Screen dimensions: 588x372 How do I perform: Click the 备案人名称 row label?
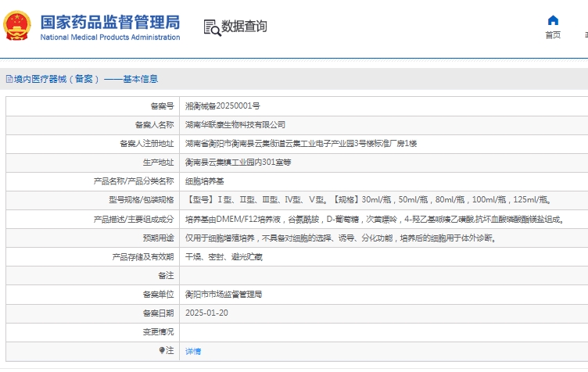(x=155, y=125)
